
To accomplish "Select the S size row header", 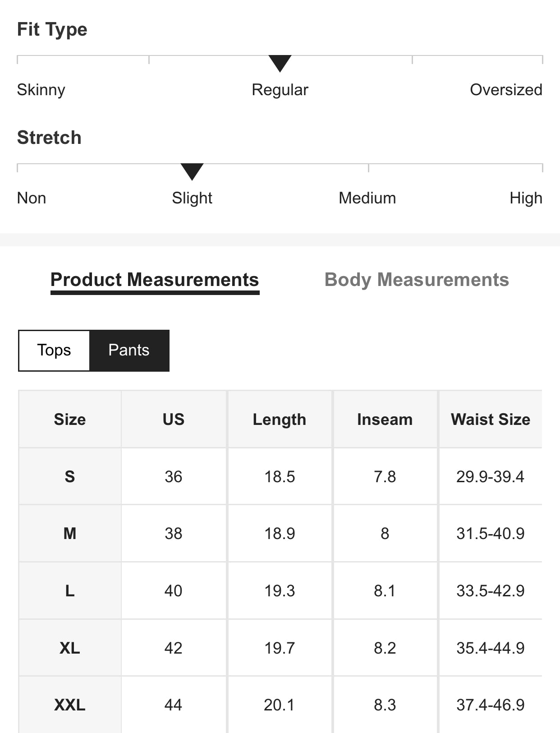I will pos(70,476).
